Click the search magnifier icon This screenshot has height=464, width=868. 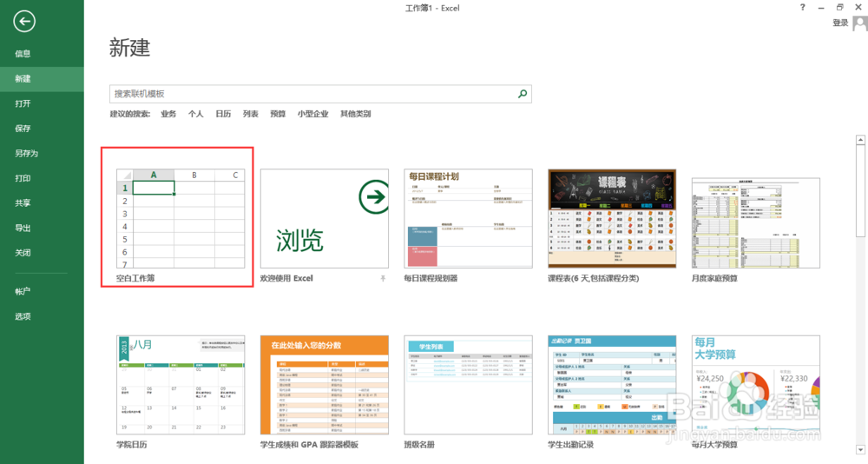pyautogui.click(x=522, y=94)
